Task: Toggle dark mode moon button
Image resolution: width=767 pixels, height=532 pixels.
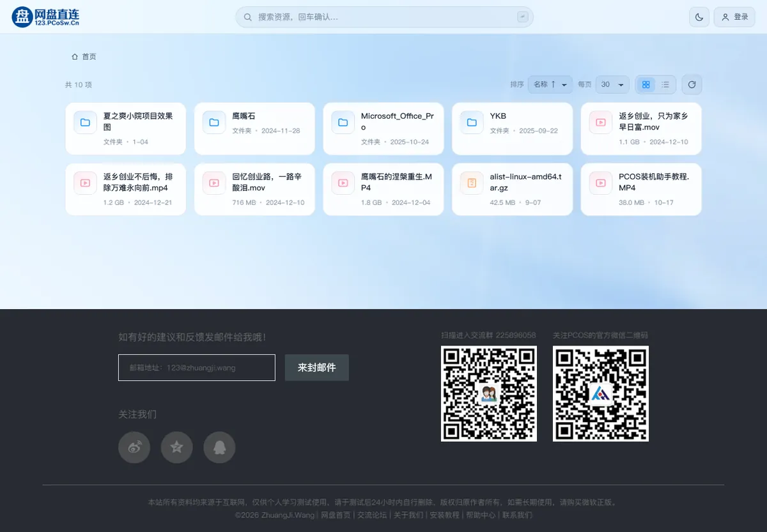Action: pos(699,17)
